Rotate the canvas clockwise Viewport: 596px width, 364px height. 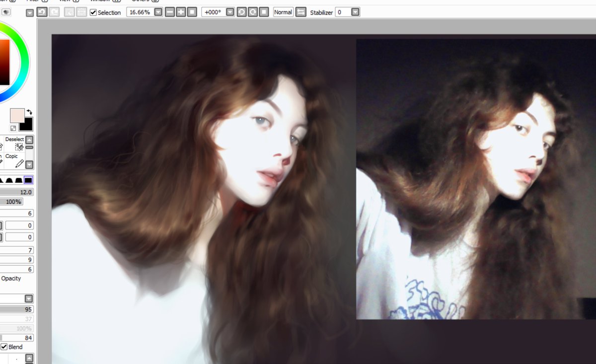[252, 12]
